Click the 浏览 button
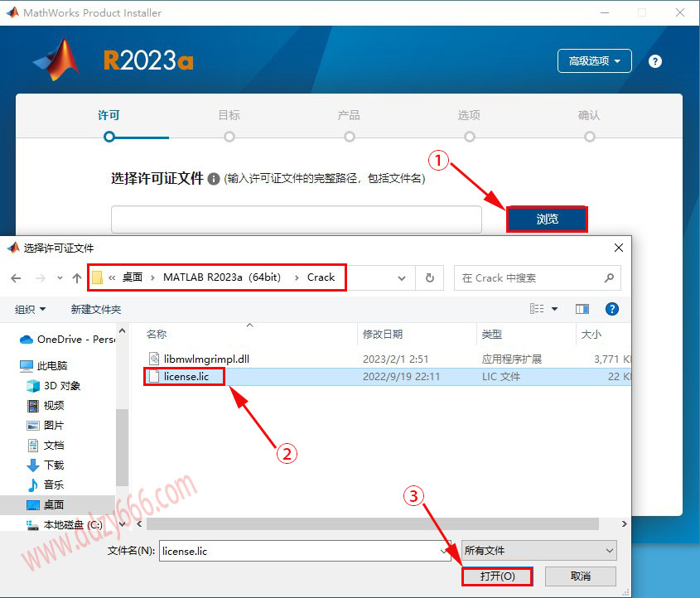Image resolution: width=700 pixels, height=598 pixels. [x=547, y=219]
